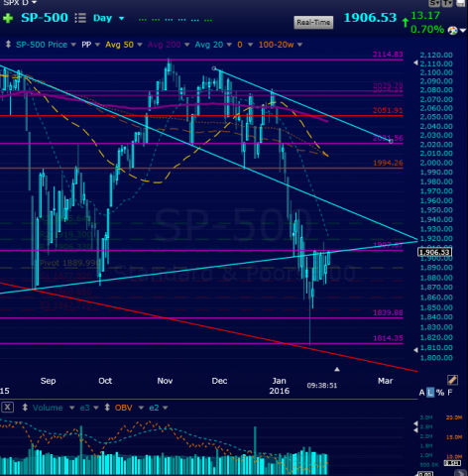Click the 13.17 change value
468x476 pixels.
click(x=425, y=15)
